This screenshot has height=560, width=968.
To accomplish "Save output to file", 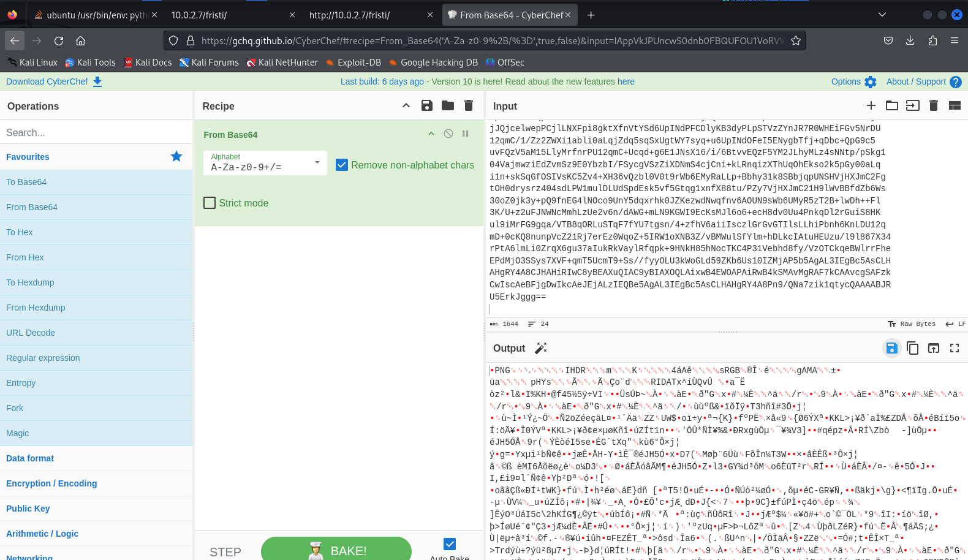I will pyautogui.click(x=891, y=348).
